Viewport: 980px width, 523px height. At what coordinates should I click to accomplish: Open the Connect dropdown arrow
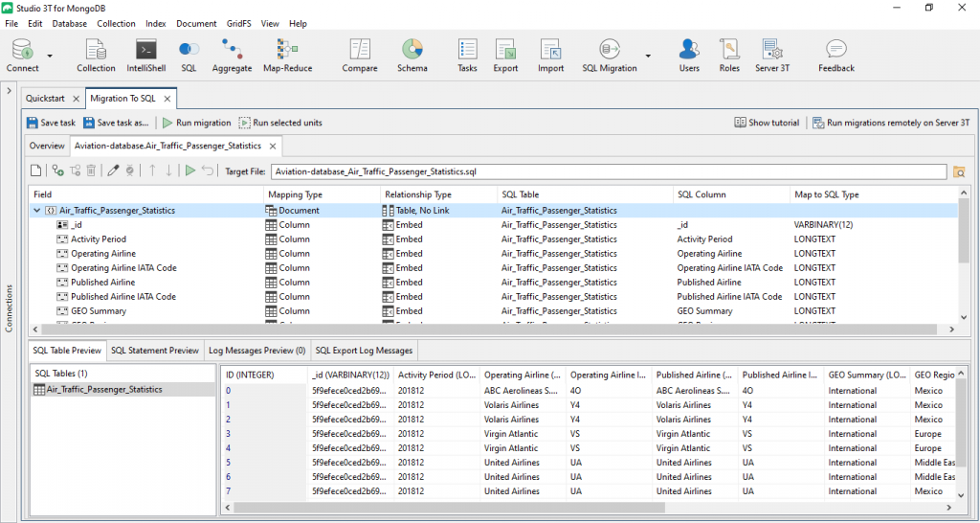tap(50, 56)
